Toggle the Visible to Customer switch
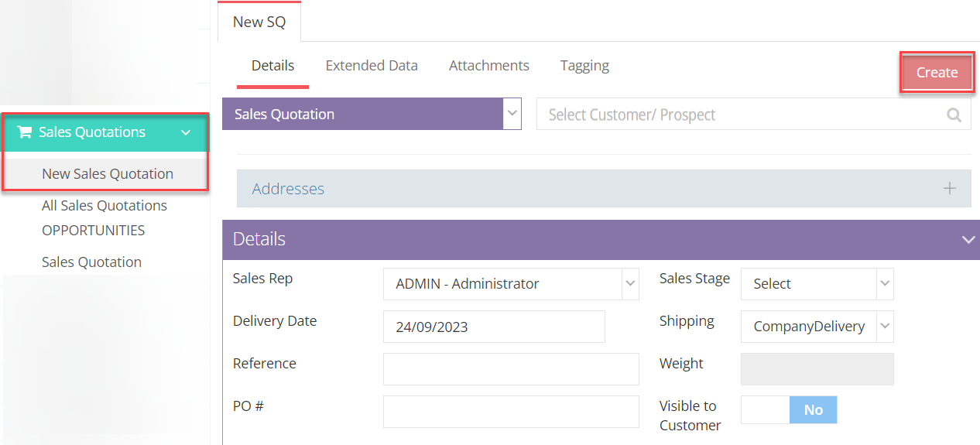The height and width of the screenshot is (445, 980). [x=788, y=410]
